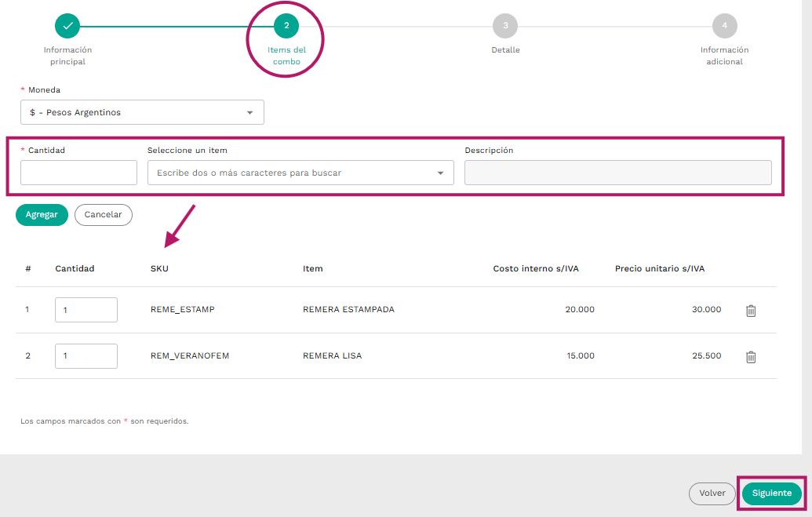Click the 20.000 internal cost value
The height and width of the screenshot is (517, 812).
(580, 309)
